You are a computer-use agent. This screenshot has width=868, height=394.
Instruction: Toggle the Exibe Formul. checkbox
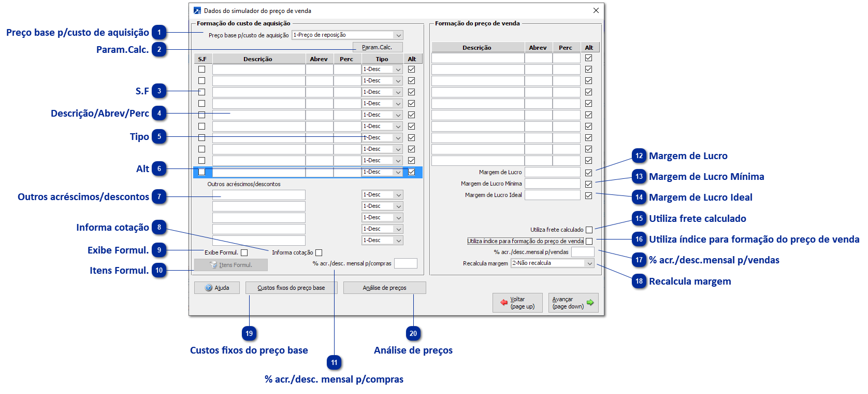[244, 252]
